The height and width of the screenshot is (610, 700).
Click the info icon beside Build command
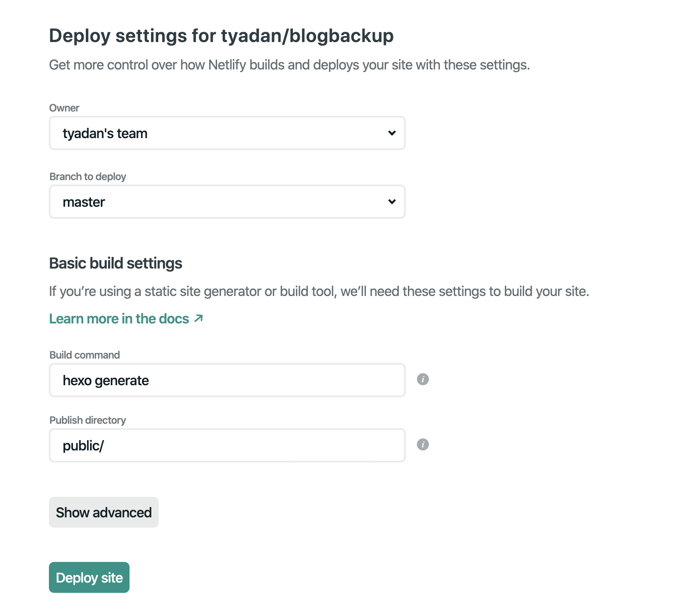tap(422, 379)
